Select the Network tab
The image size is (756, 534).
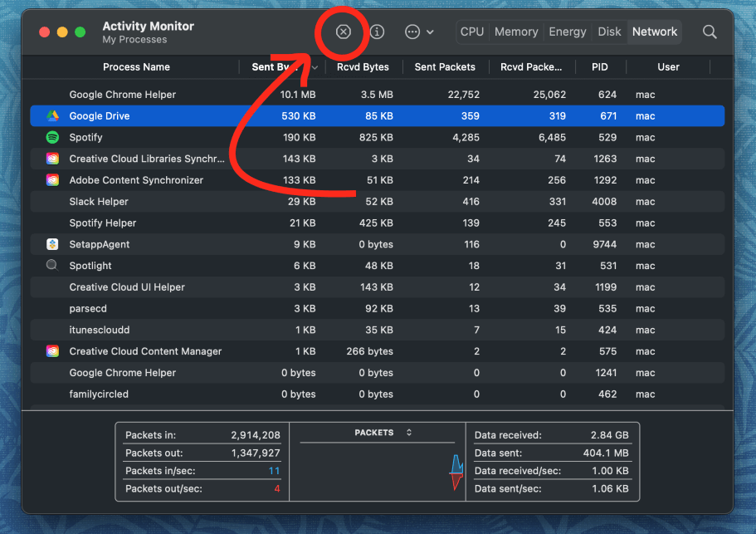(654, 32)
